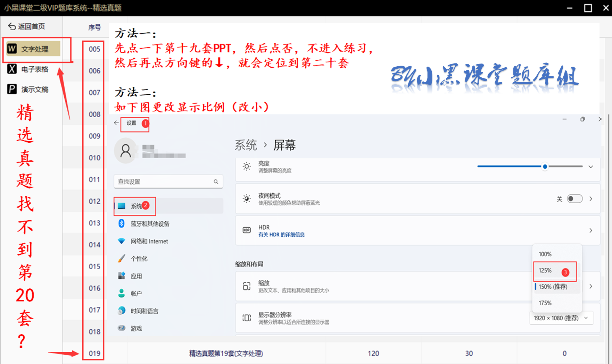The image size is (612, 364).
Task: Click the 应用 apps icon
Action: [x=121, y=276]
